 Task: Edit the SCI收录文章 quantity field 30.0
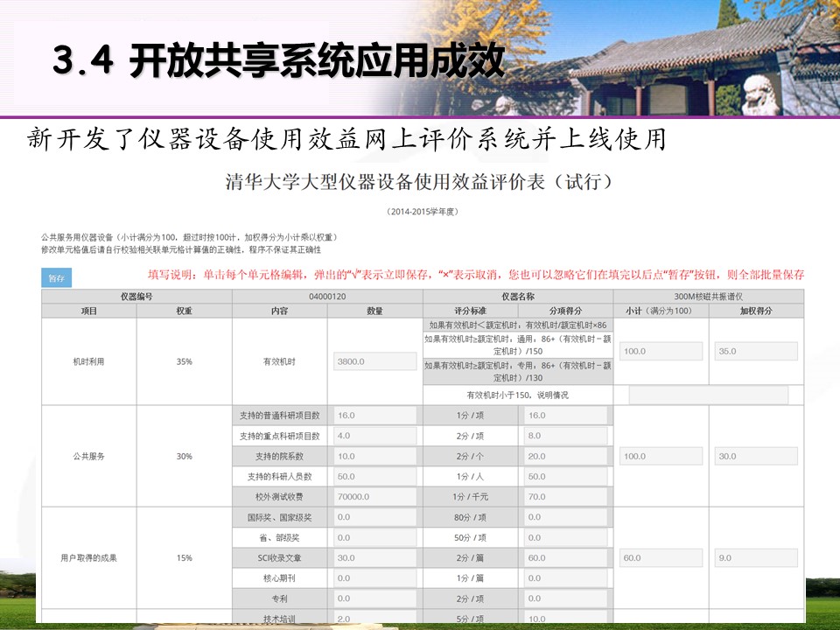(x=375, y=557)
